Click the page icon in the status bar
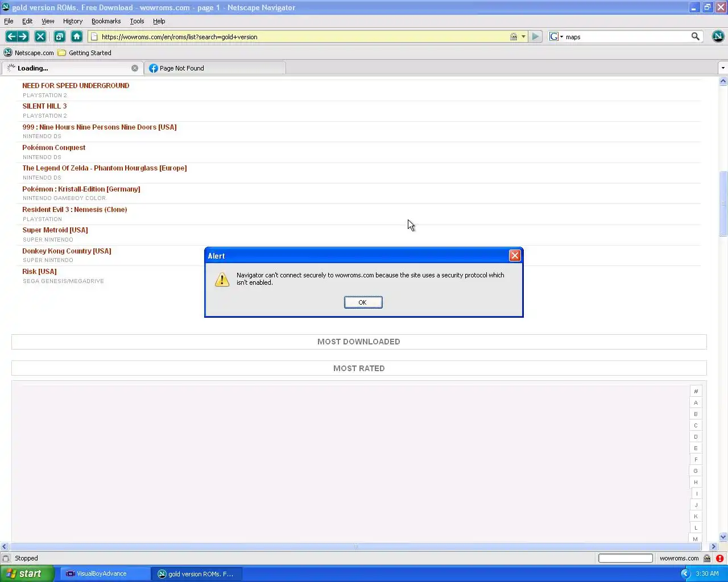Screen dimensions: 728x582 coord(6,558)
